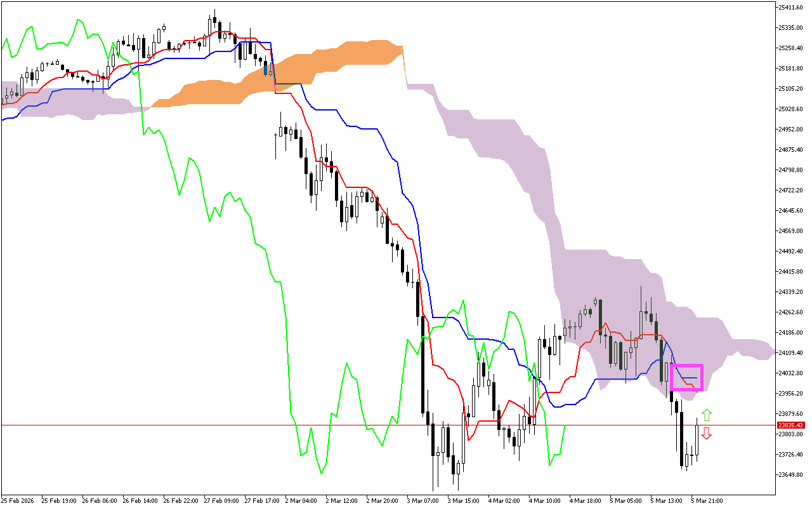The width and height of the screenshot is (812, 508).
Task: Click the green up arrow marker
Action: 706,416
